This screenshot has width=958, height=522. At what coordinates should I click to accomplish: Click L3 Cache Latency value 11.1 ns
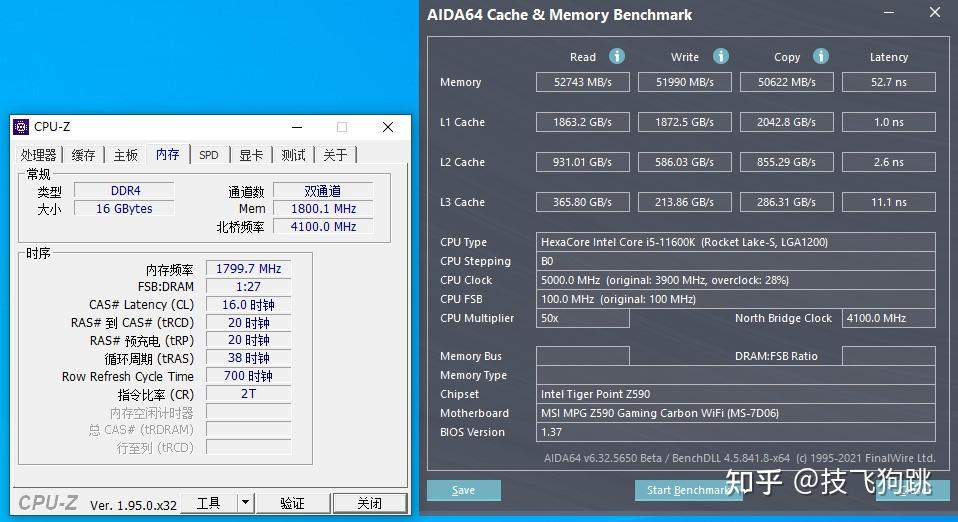[x=889, y=202]
